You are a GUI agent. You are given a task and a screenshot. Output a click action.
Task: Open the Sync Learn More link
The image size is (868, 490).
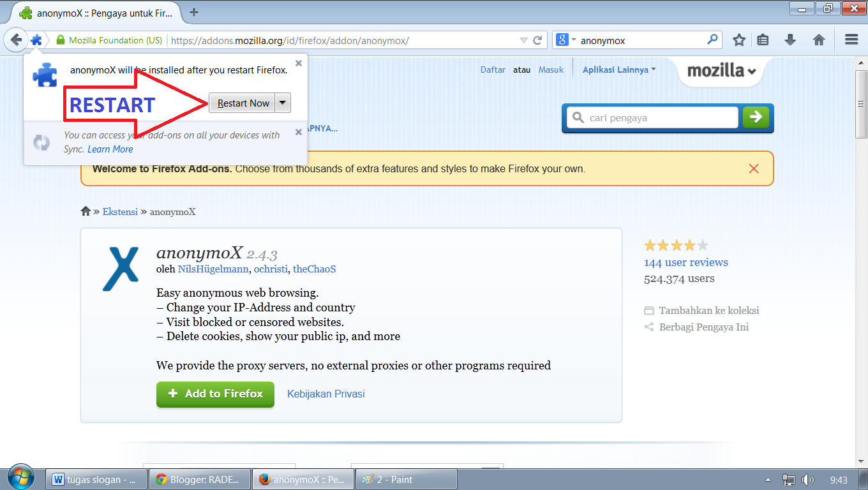click(x=110, y=149)
